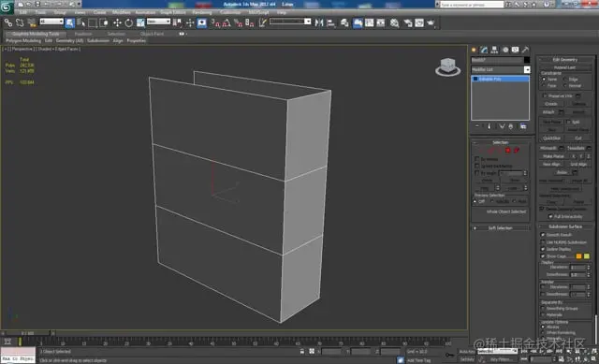
Task: Open the named selection sets dropdown
Action: tap(290, 22)
